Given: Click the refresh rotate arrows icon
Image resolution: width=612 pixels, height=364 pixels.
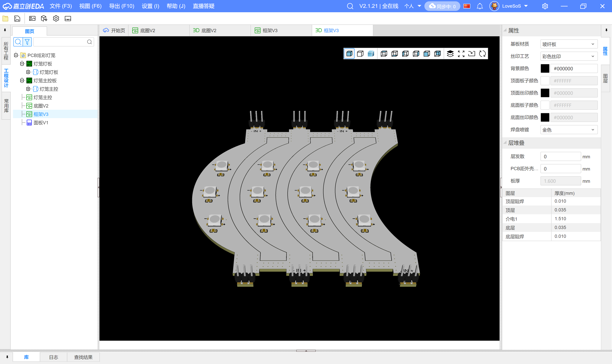Looking at the screenshot, I should pyautogui.click(x=483, y=54).
